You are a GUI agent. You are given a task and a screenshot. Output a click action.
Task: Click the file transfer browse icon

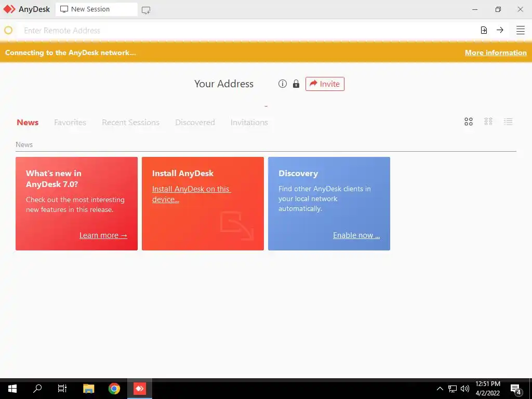(484, 30)
